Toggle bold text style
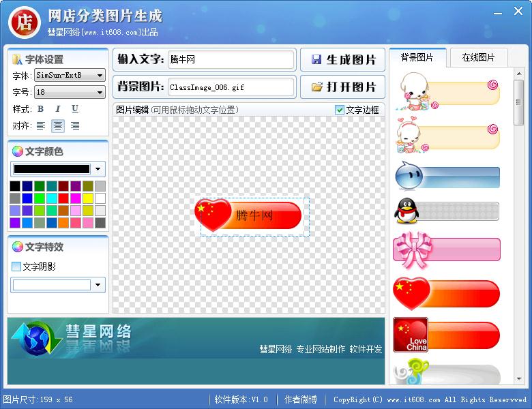The image size is (532, 409). click(x=41, y=109)
